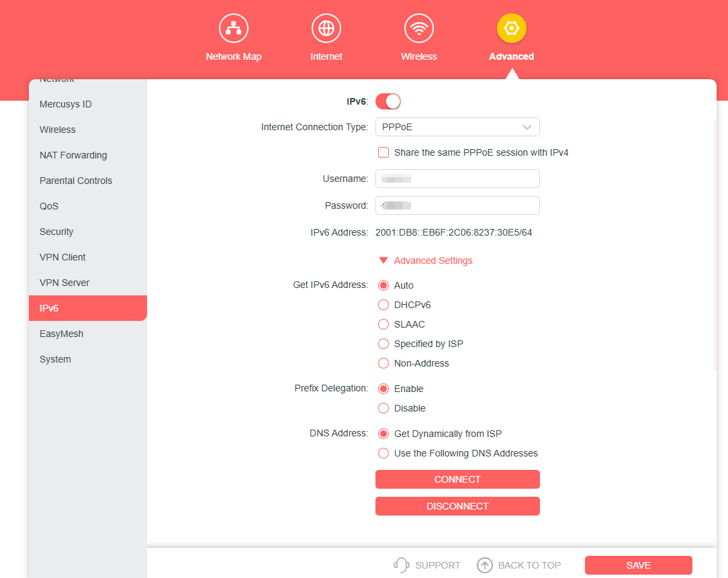Select IPv6 in the sidebar
This screenshot has height=578, width=728.
[x=88, y=308]
